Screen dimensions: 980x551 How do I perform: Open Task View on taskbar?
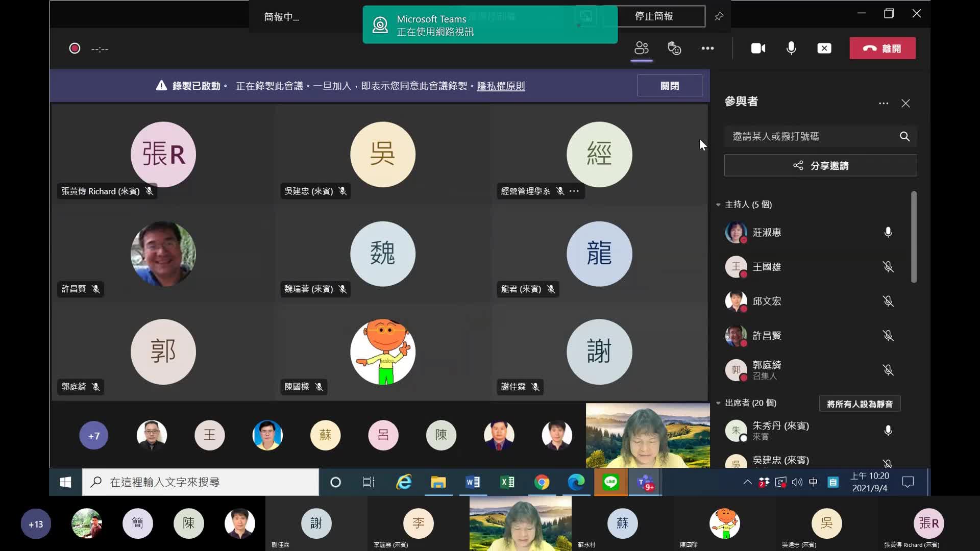click(369, 482)
